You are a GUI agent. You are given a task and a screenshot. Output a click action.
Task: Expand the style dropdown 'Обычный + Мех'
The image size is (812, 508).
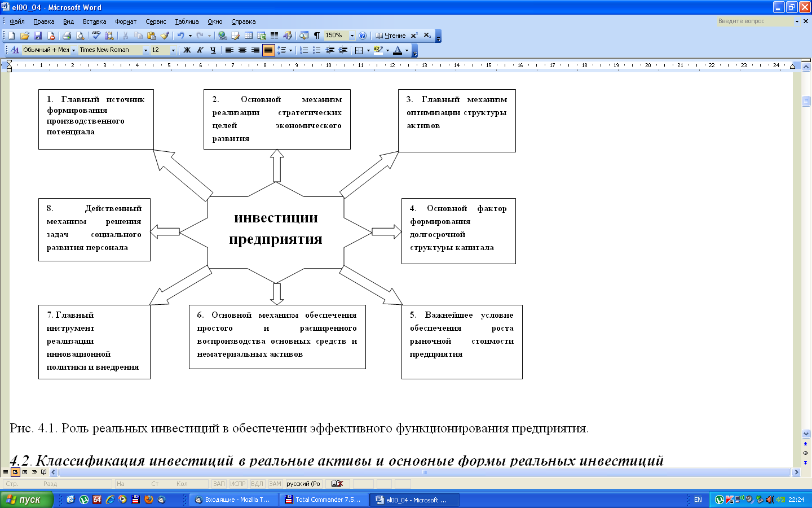point(73,50)
